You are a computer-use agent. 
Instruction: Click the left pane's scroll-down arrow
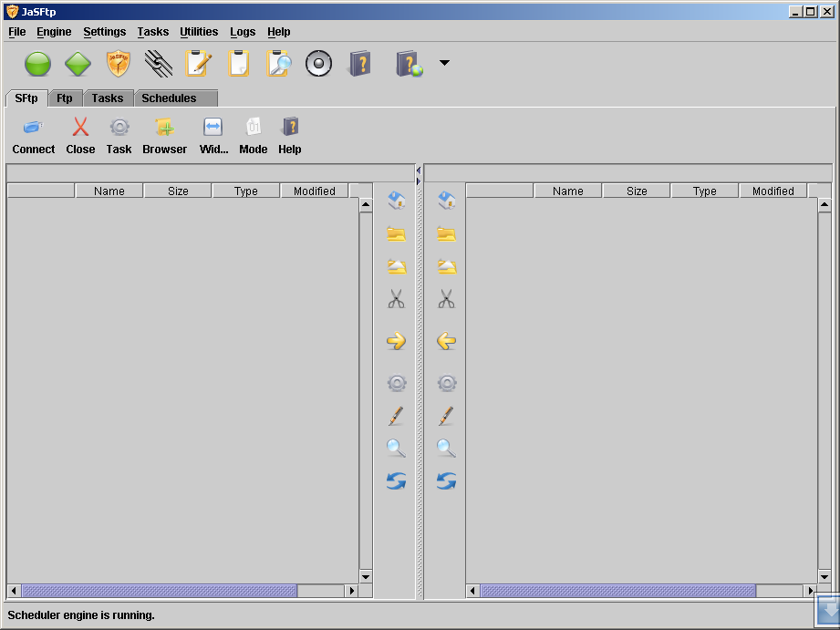(x=366, y=577)
